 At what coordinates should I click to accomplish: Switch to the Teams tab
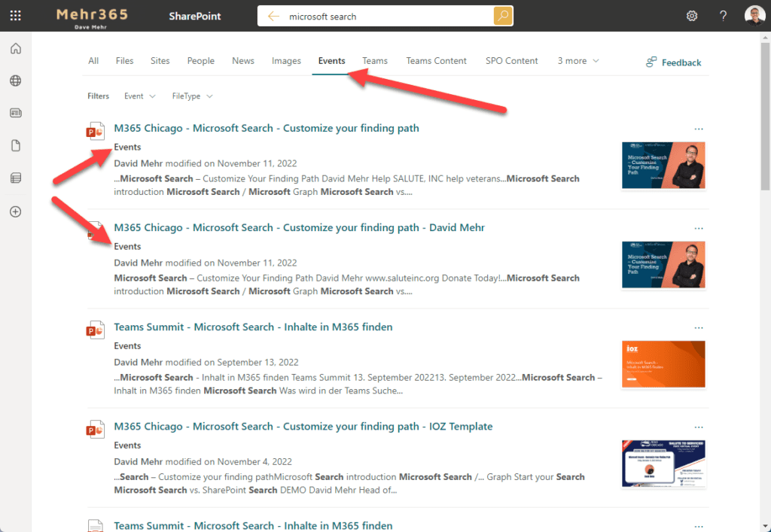(375, 61)
